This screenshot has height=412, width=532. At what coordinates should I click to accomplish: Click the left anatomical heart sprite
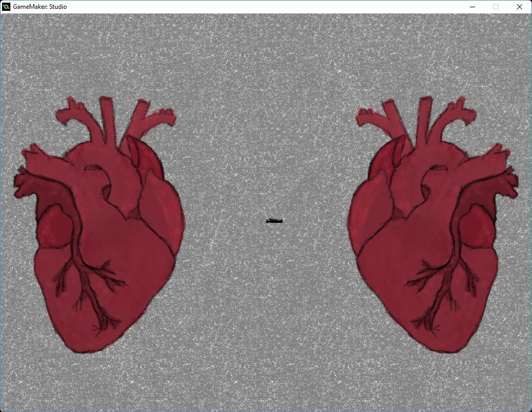[x=99, y=224]
